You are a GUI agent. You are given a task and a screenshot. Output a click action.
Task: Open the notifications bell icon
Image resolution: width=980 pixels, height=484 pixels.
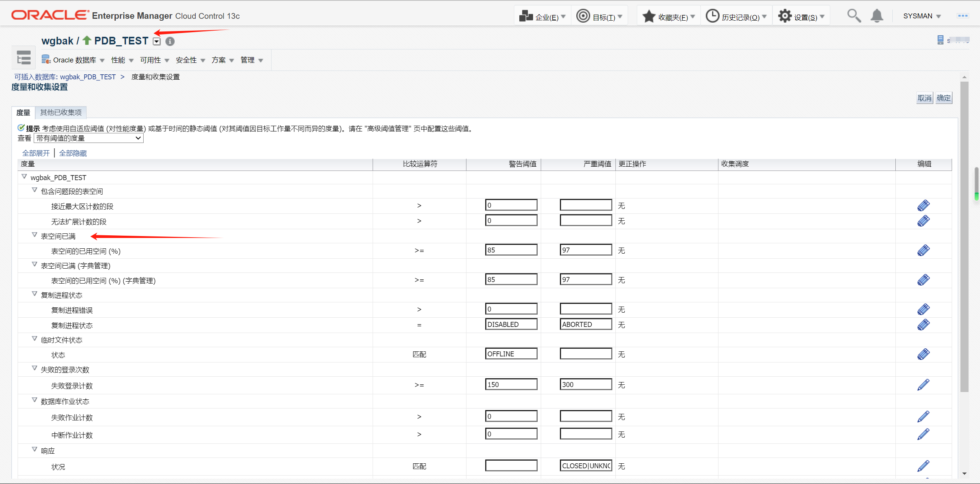(x=877, y=16)
